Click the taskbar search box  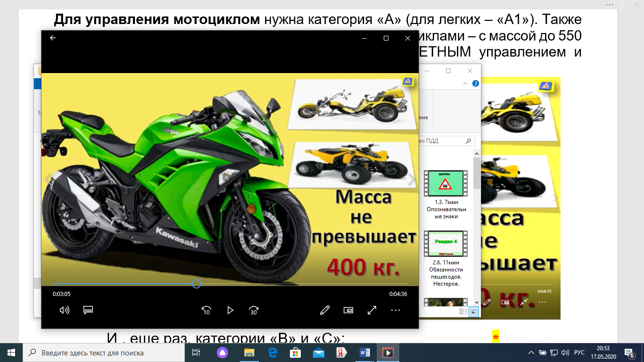pos(104,353)
